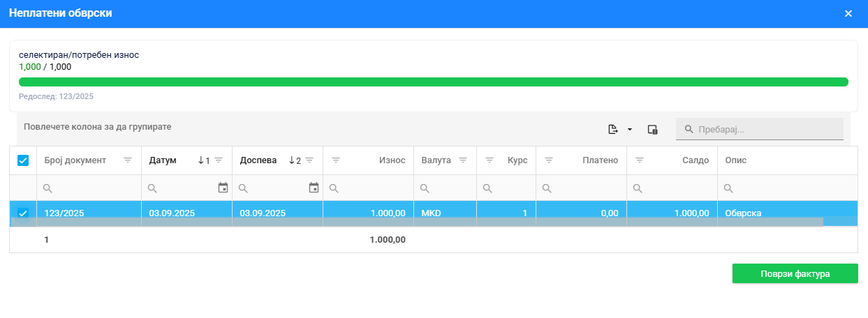Toggle the select-all checkbox in header
Image resolution: width=868 pixels, height=318 pixels.
pyautogui.click(x=23, y=160)
